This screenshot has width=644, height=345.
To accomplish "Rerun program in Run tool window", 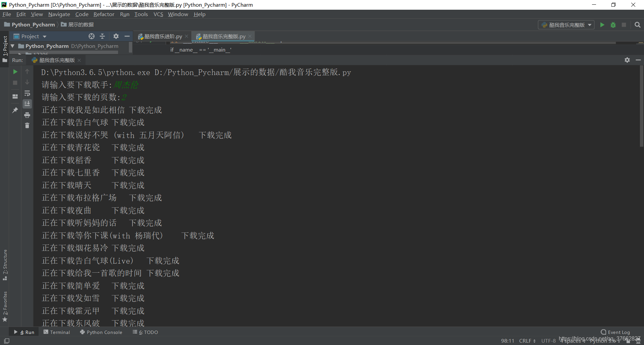I will click(15, 72).
